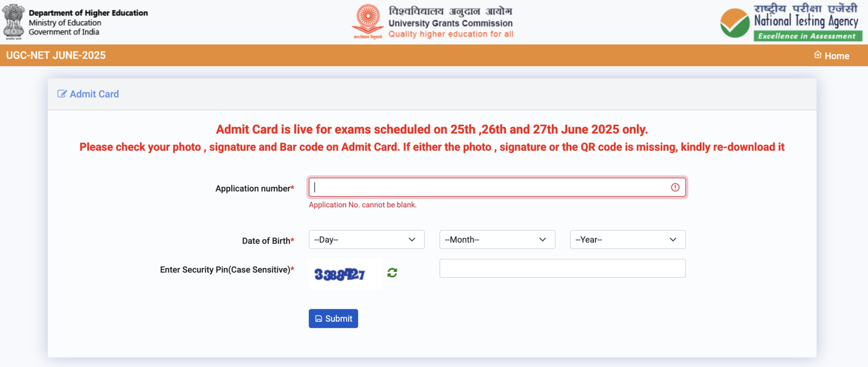Screen dimensions: 868x367
Task: Click the security pin captcha image
Action: [x=344, y=274]
